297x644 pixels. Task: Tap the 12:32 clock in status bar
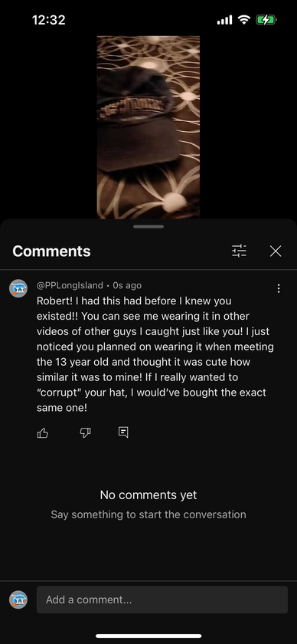pyautogui.click(x=48, y=20)
